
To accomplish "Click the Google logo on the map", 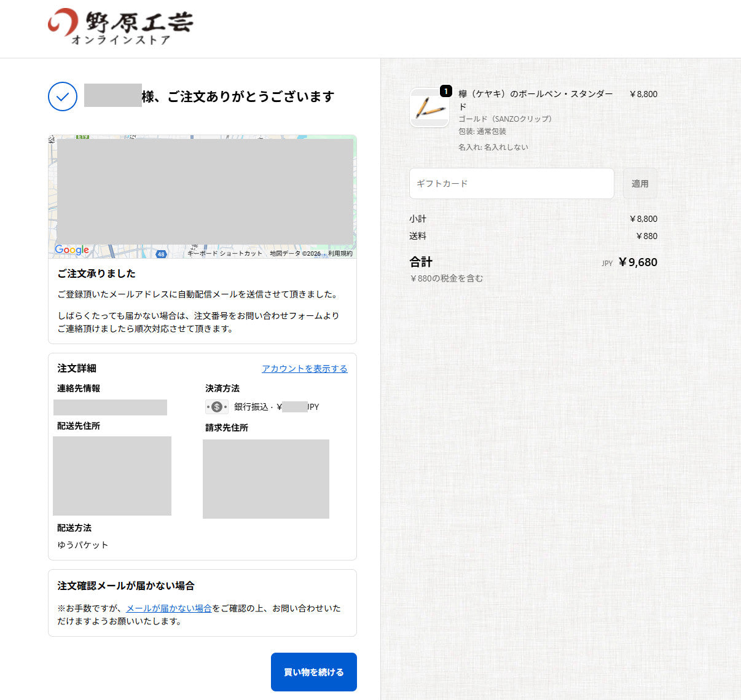I will pos(72,250).
